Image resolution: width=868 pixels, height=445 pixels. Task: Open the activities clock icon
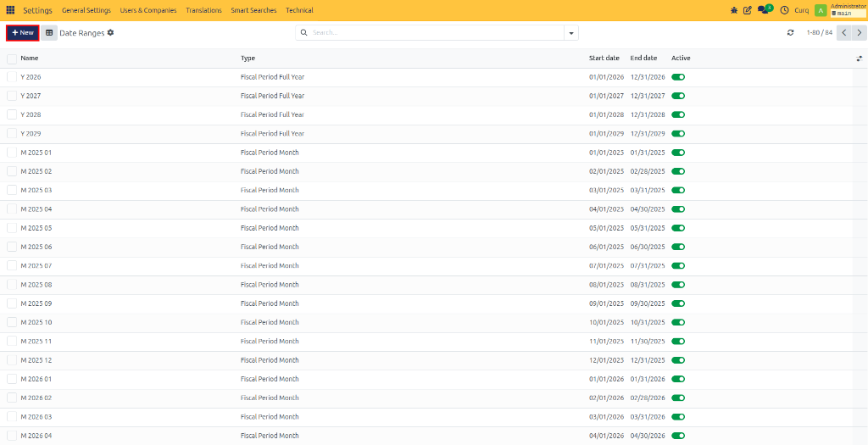point(784,10)
